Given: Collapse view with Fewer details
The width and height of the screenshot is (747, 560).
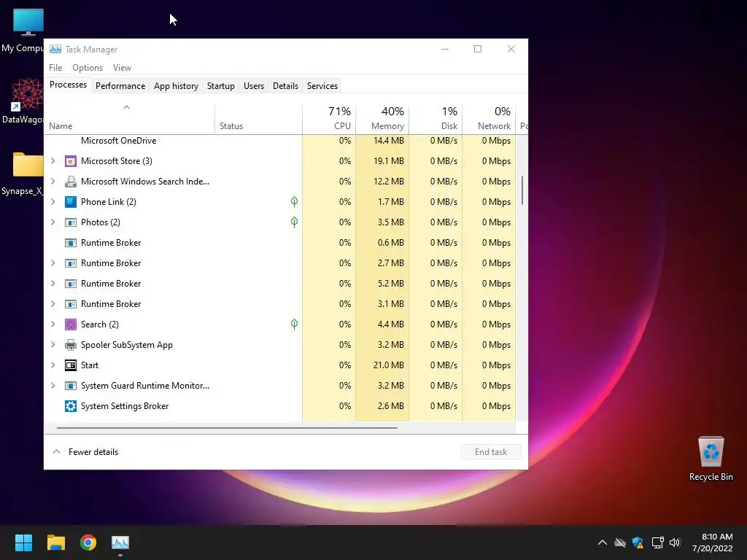Looking at the screenshot, I should (x=85, y=452).
